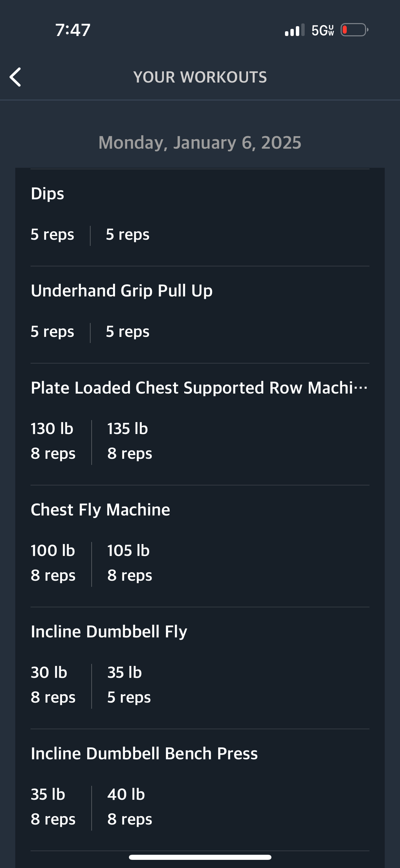Tap the YOUR WORKOUTS header title
This screenshot has width=400, height=868.
pos(200,77)
